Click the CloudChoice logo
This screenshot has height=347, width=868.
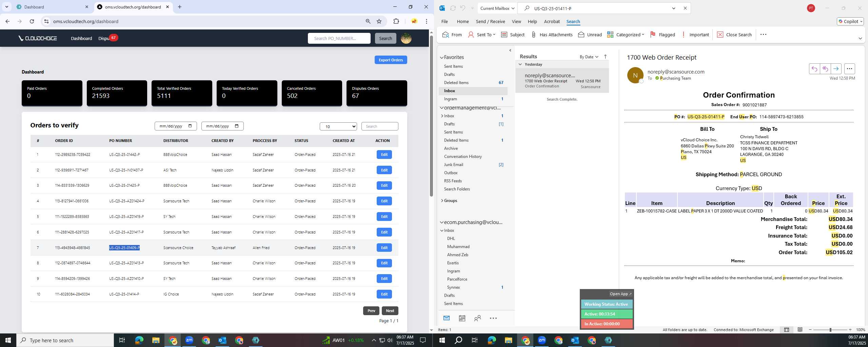click(x=38, y=38)
